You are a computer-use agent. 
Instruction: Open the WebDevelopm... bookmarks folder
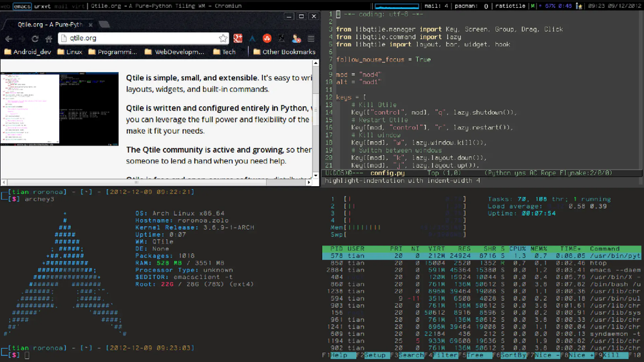[x=175, y=52]
